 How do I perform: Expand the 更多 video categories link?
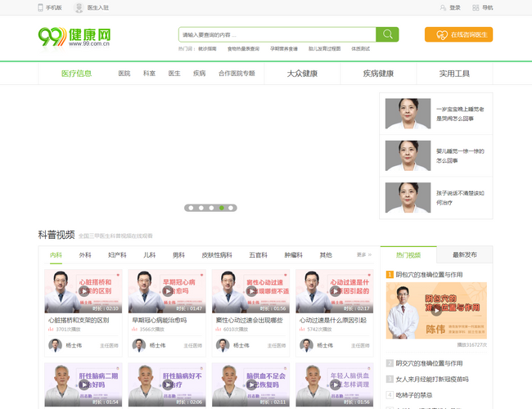coord(363,255)
